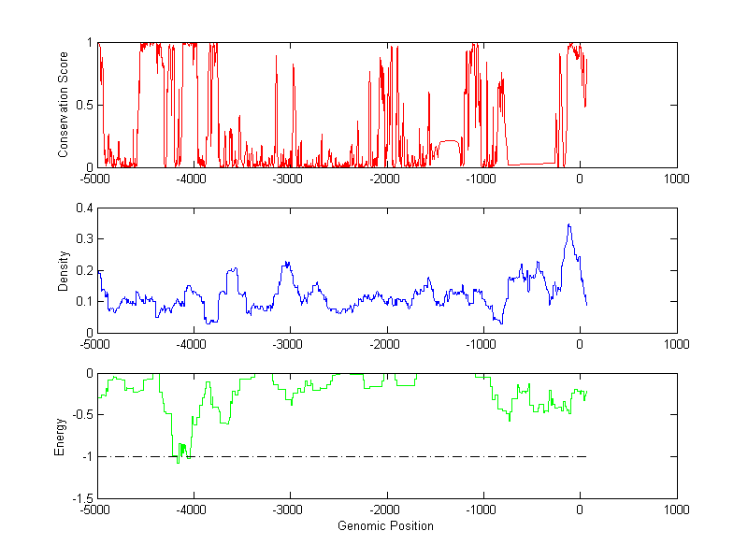
Task: Click the -2000 tick label under the density plot
Action: point(386,344)
